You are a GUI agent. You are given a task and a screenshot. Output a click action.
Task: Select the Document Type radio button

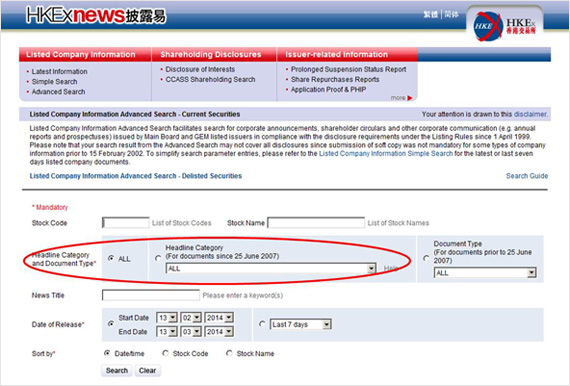(x=426, y=258)
